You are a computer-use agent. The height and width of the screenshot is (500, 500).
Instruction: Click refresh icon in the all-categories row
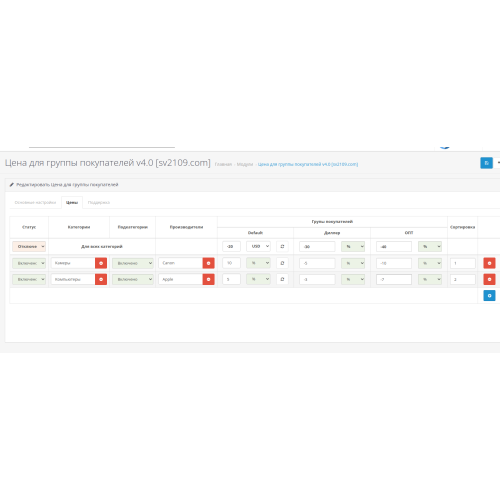click(282, 246)
